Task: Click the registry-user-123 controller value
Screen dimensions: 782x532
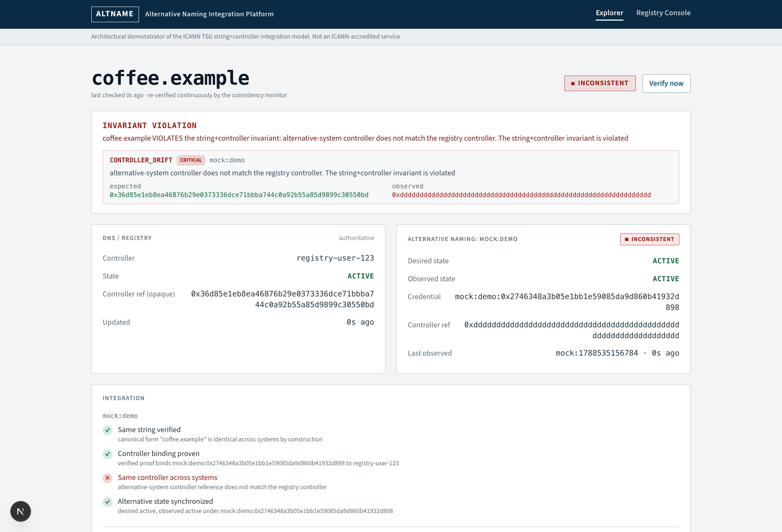Action: 335,258
